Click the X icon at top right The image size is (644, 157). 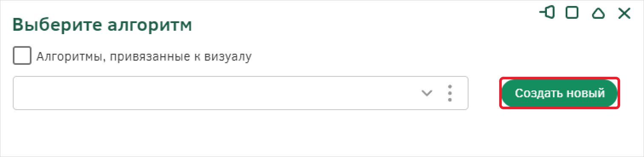click(624, 13)
